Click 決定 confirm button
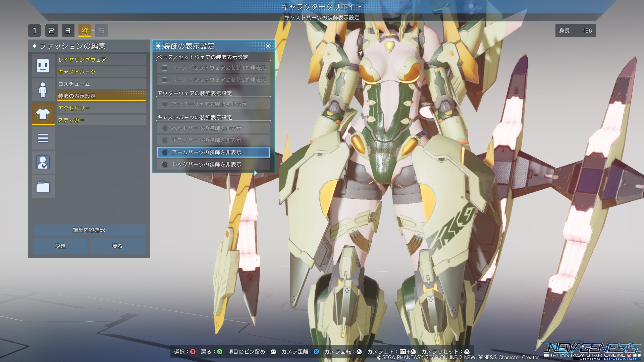 tap(60, 246)
